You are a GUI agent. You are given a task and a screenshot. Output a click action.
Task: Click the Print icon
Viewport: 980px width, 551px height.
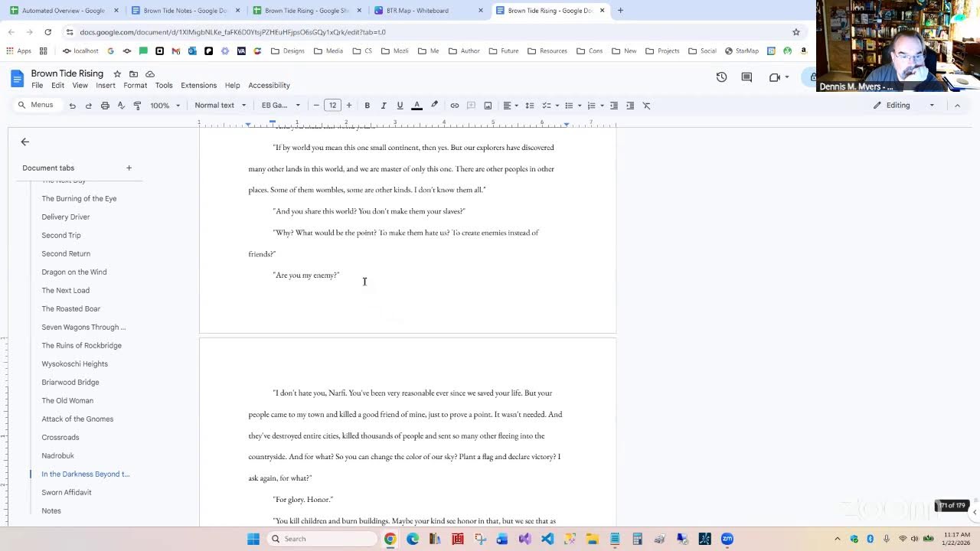pos(105,106)
